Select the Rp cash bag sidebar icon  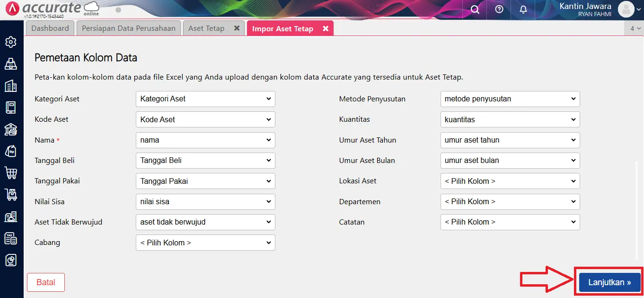[11, 151]
